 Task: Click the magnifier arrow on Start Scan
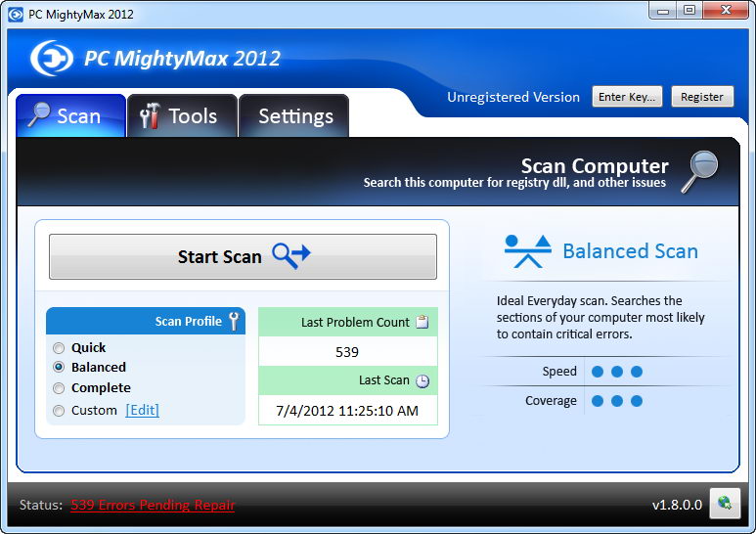(291, 255)
